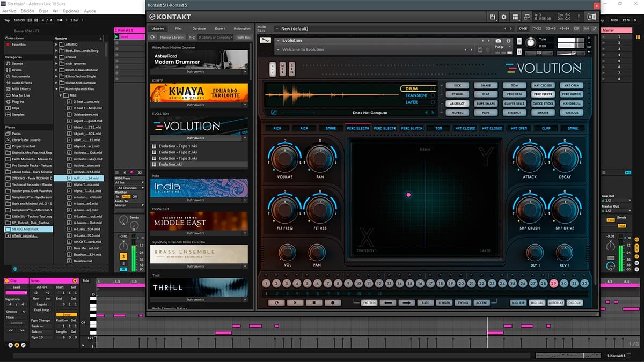This screenshot has height=362, width=644.
Task: Click the sequencer record button
Action: (333, 302)
